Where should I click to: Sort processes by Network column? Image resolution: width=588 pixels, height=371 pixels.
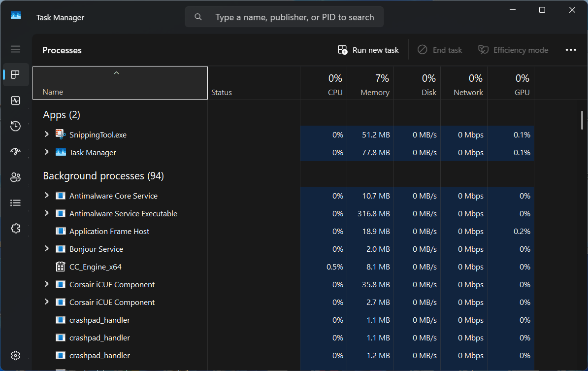click(x=464, y=83)
